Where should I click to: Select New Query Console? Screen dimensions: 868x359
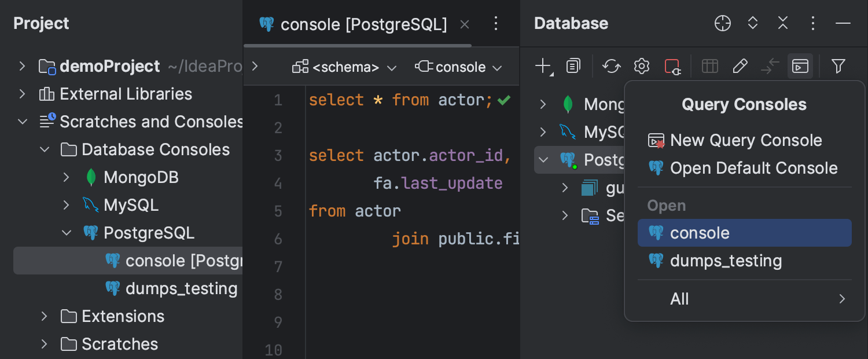point(744,140)
